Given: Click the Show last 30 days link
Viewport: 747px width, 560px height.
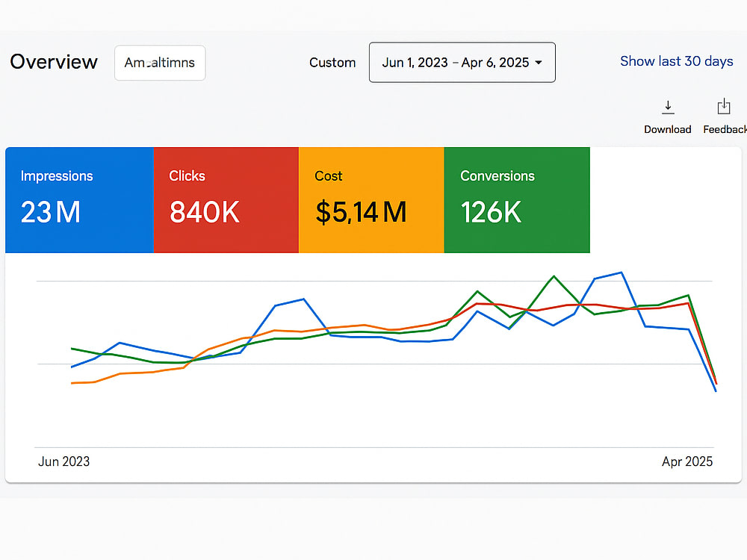Looking at the screenshot, I should point(677,61).
